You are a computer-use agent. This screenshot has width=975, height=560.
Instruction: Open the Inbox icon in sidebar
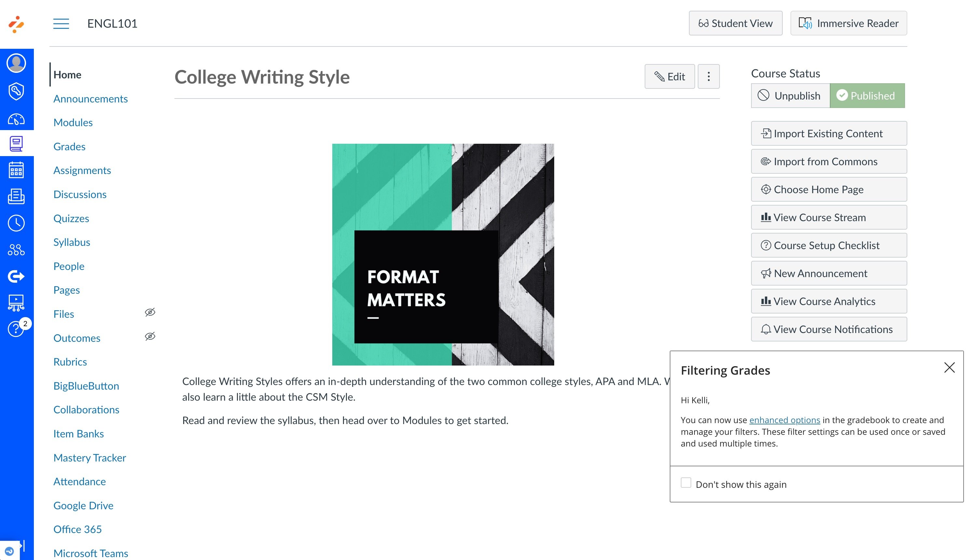[x=16, y=196]
